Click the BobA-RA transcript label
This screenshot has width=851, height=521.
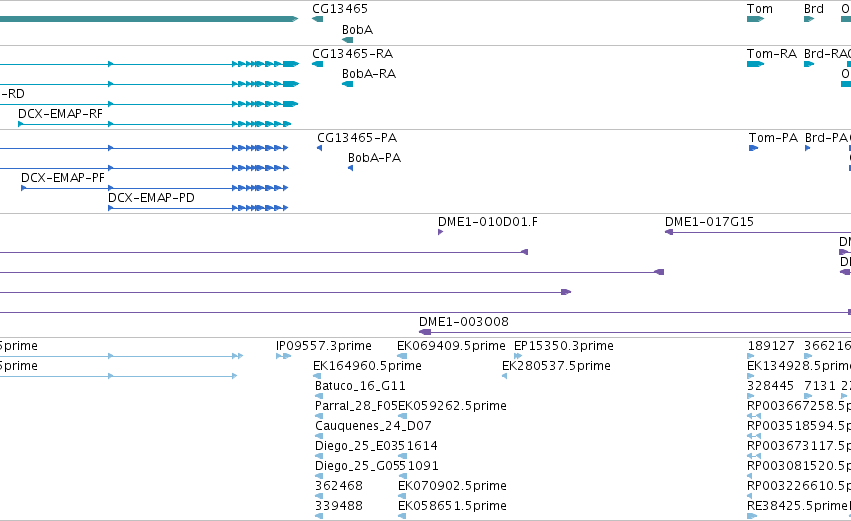pyautogui.click(x=369, y=74)
